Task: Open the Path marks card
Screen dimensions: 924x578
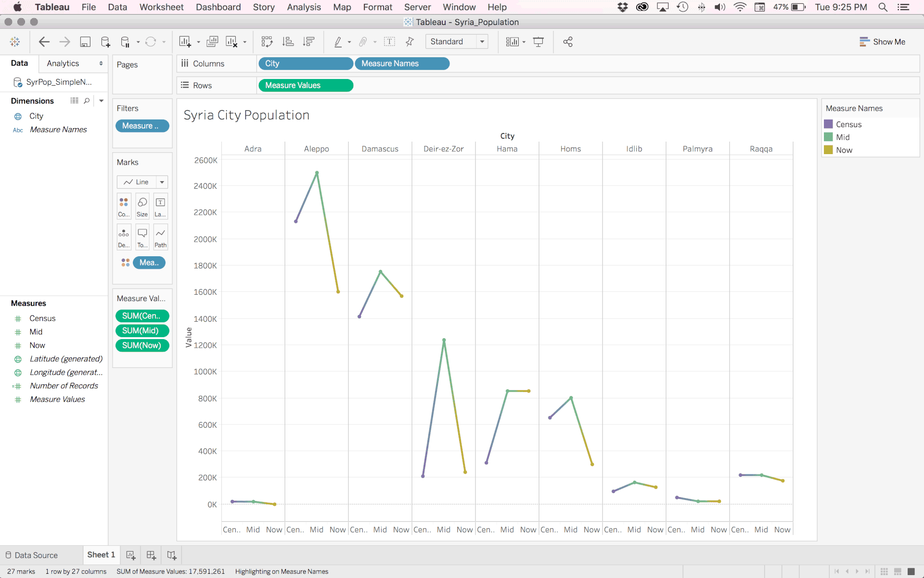Action: coord(160,237)
